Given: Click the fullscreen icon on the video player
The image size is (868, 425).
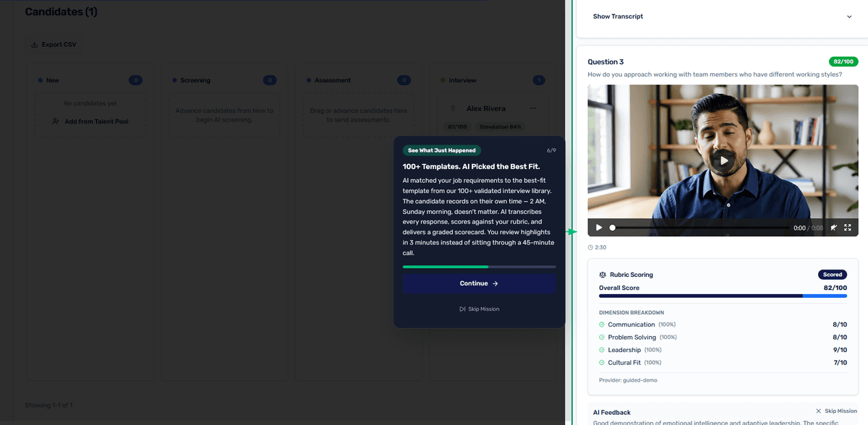Looking at the screenshot, I should tap(848, 227).
